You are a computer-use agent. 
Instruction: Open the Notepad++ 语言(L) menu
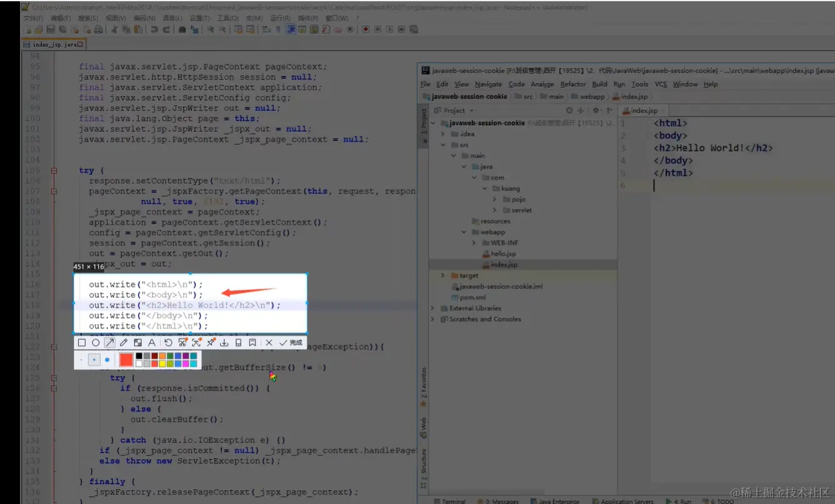click(172, 19)
